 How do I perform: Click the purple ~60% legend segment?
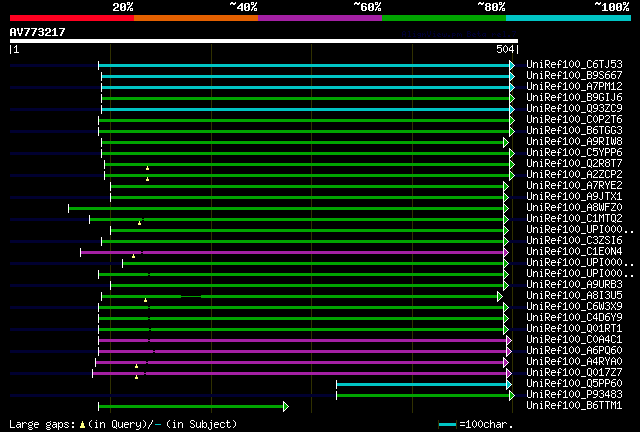[x=320, y=18]
